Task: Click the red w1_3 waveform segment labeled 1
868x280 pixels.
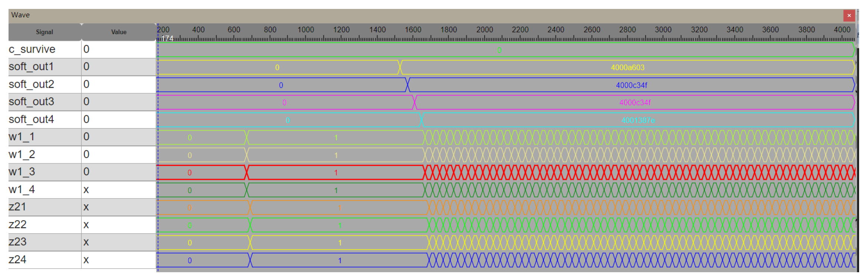Action: pyautogui.click(x=336, y=173)
